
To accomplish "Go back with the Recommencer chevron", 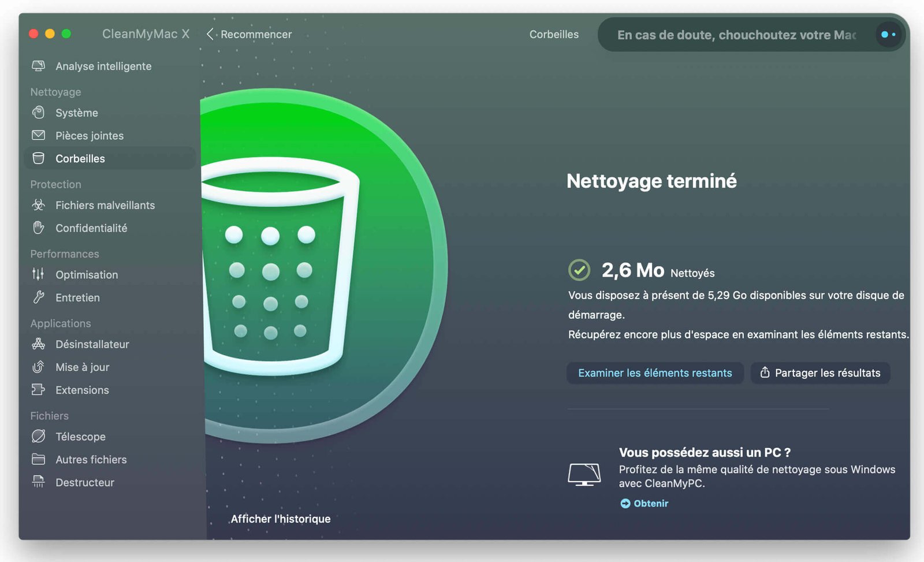I will 210,34.
